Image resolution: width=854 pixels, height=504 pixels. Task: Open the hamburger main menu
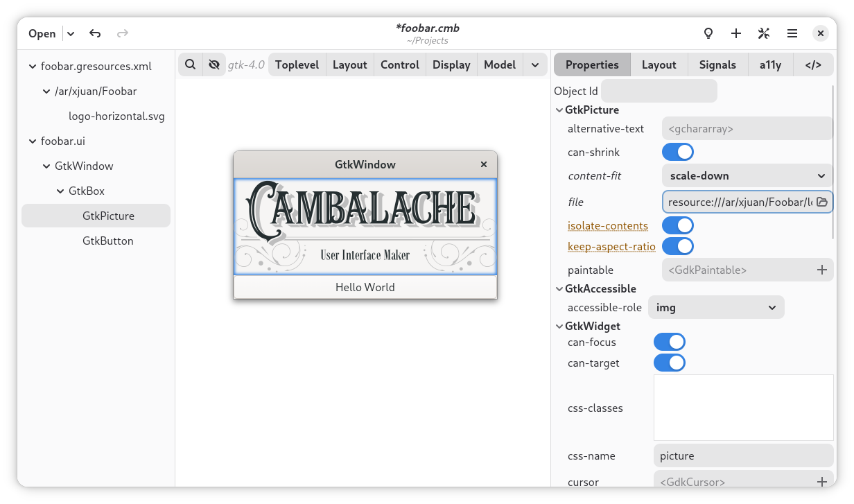pos(792,33)
